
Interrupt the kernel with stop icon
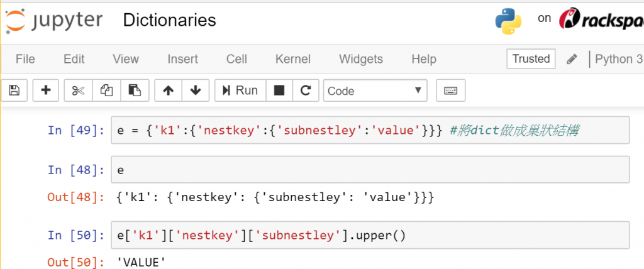(279, 91)
